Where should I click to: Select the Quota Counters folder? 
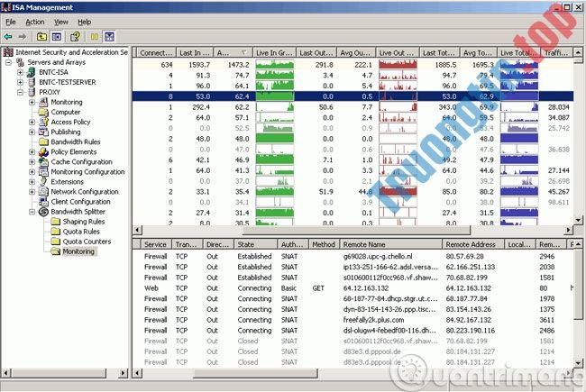87,242
